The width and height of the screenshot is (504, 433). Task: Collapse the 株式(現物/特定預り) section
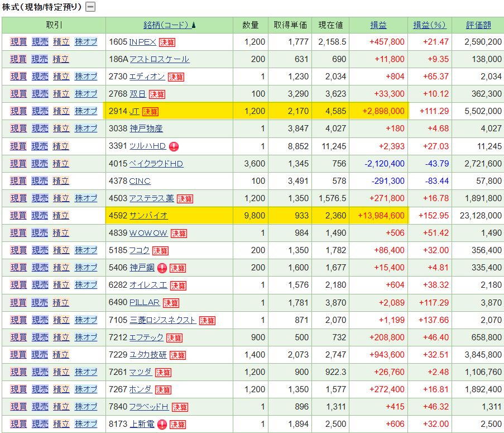90,7
